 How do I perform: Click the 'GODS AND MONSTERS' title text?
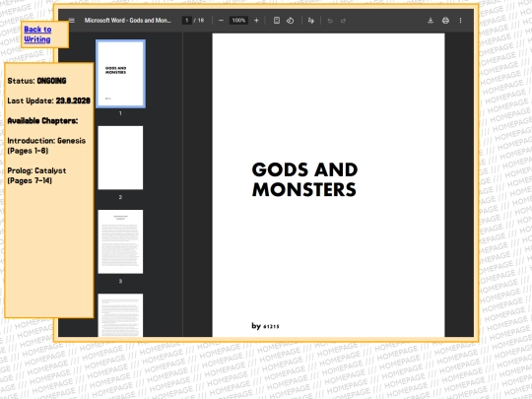pos(304,179)
